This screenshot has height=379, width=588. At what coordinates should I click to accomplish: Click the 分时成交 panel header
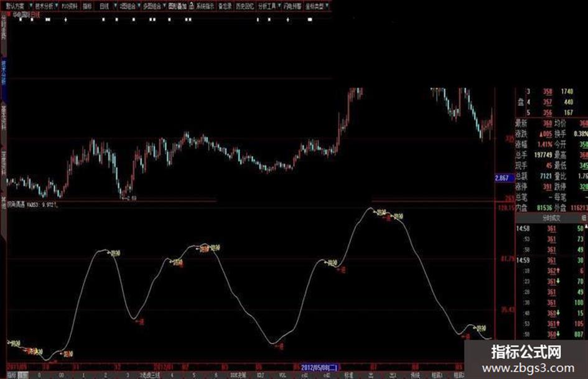[551, 218]
